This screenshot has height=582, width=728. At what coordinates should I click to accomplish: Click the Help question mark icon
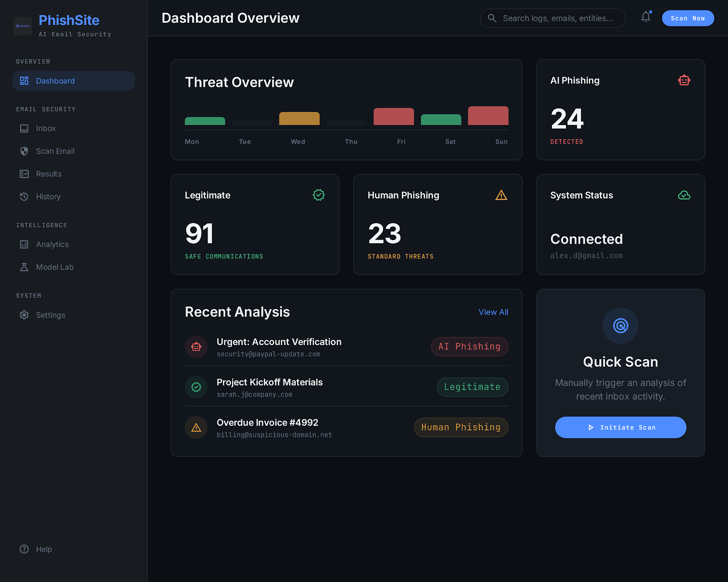point(24,549)
